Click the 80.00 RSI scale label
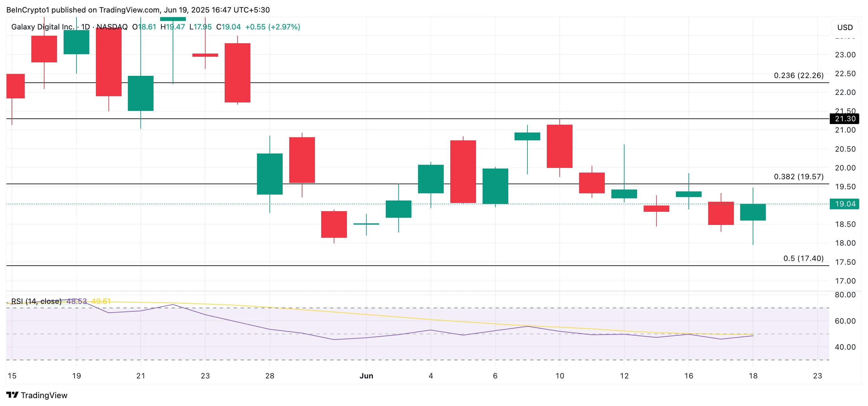 tap(845, 295)
